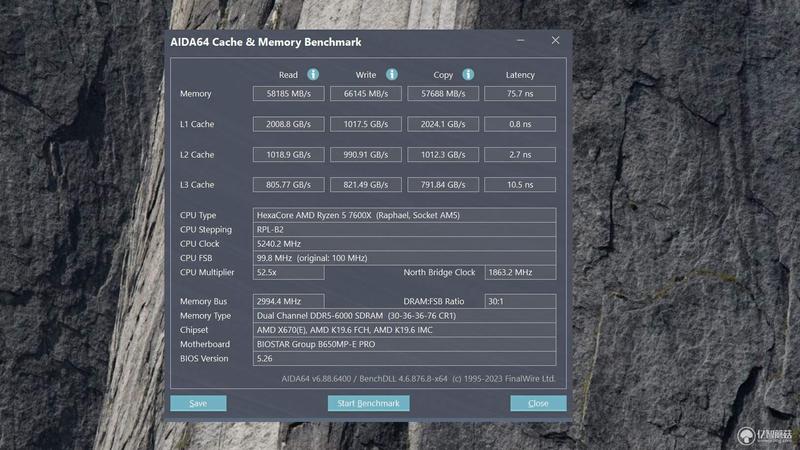This screenshot has width=800, height=450.
Task: Click the L2 Cache copy 1012.3 GB/s
Action: [x=443, y=155]
